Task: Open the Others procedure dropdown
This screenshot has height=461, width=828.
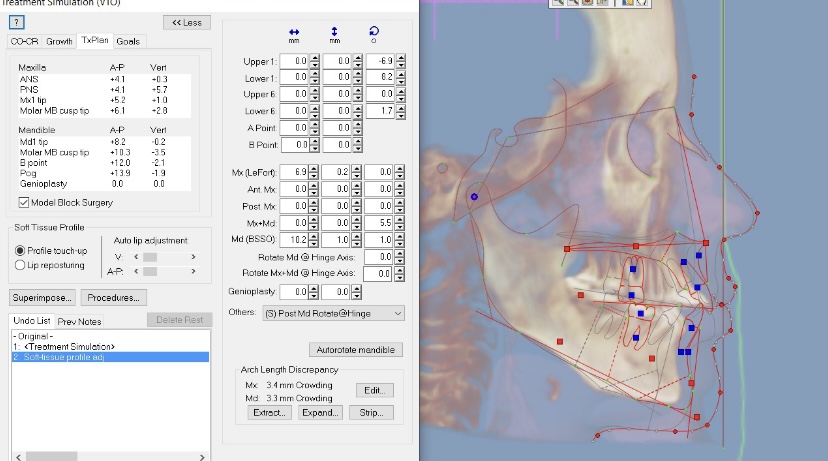Action: pos(334,313)
